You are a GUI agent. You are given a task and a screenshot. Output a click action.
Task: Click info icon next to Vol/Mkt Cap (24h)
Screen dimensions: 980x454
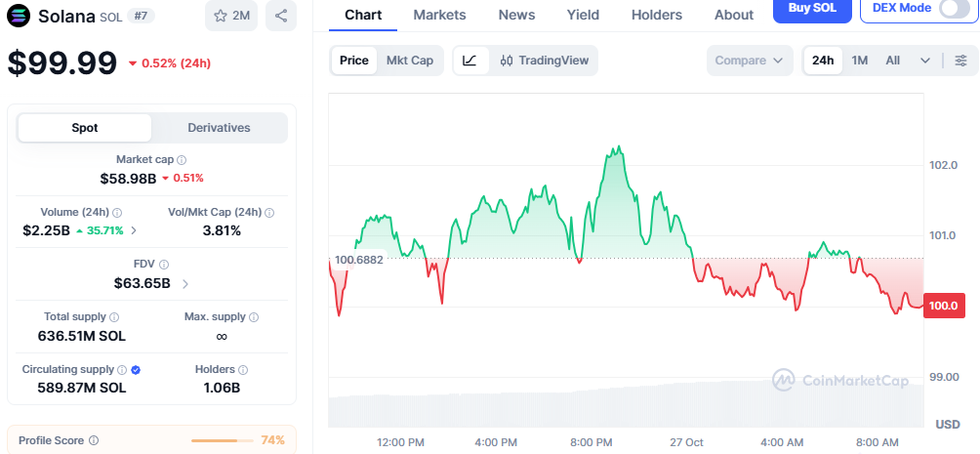269,213
